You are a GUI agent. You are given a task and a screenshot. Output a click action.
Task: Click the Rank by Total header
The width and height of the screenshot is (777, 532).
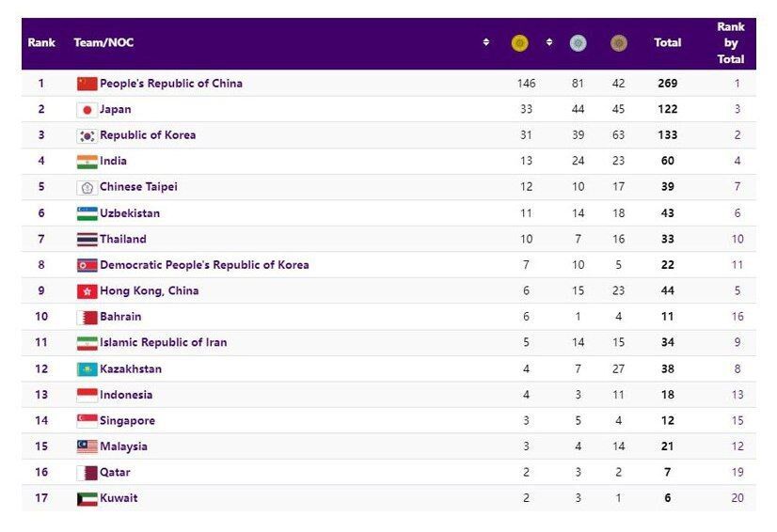[x=731, y=43]
